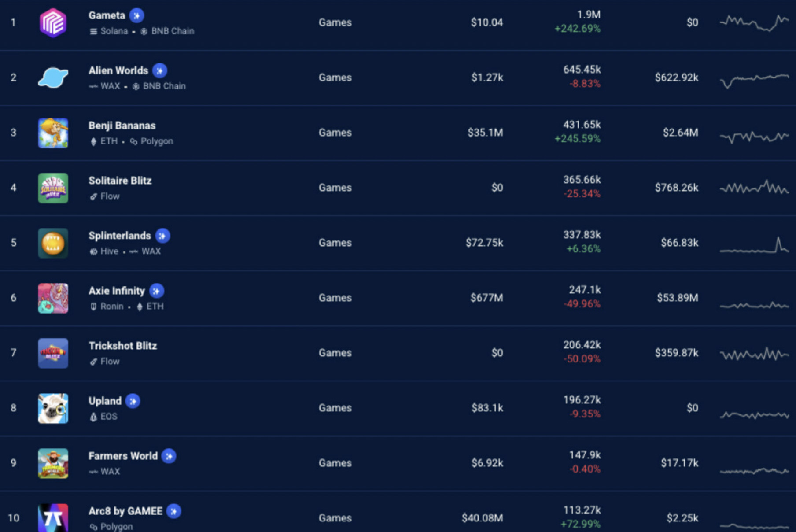This screenshot has width=796, height=532.
Task: Click the $17.17k volume for Farmers World
Action: 679,463
